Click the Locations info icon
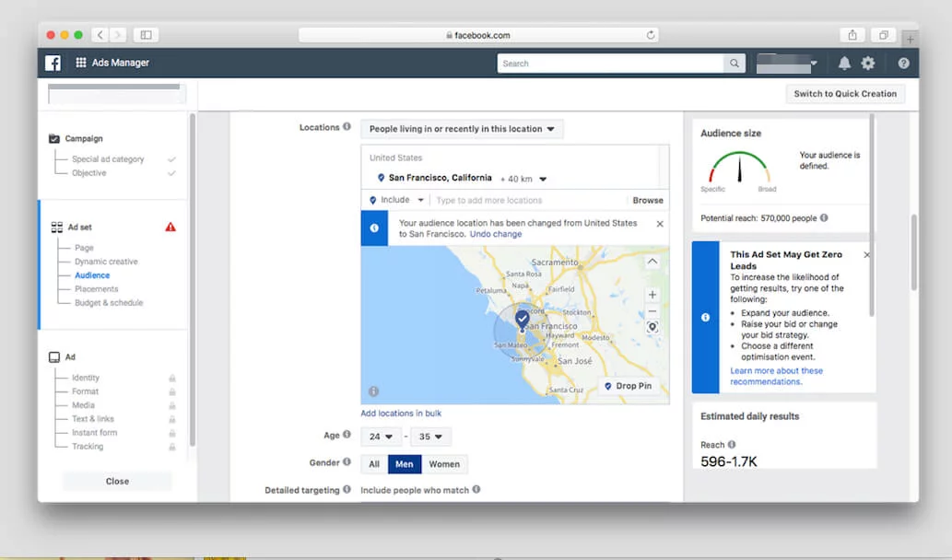The height and width of the screenshot is (560, 952). pos(347,127)
